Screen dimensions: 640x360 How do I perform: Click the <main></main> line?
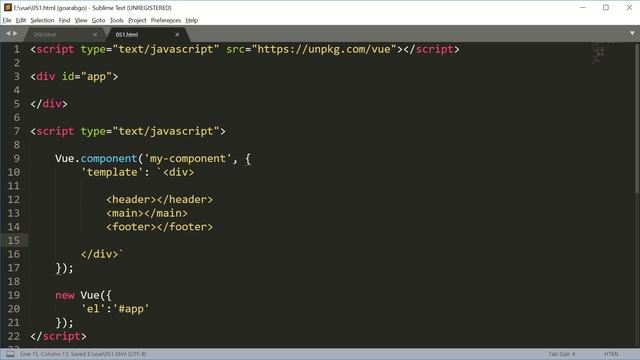pyautogui.click(x=147, y=213)
